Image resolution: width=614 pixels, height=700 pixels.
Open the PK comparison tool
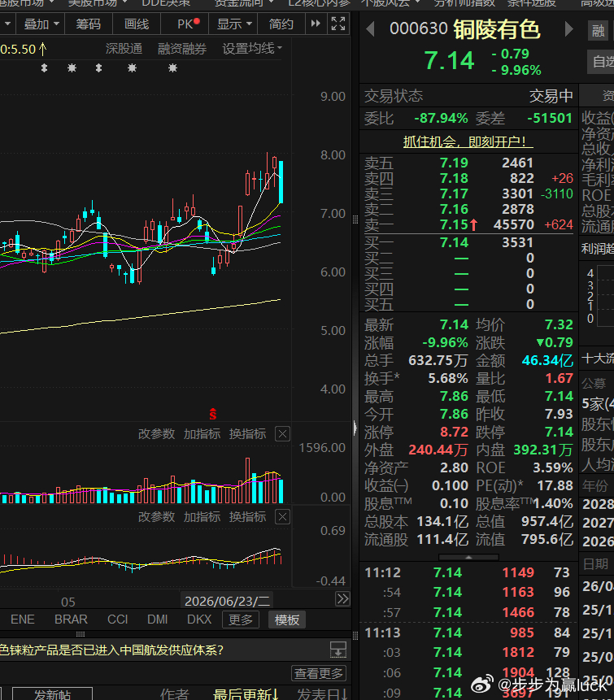185,24
